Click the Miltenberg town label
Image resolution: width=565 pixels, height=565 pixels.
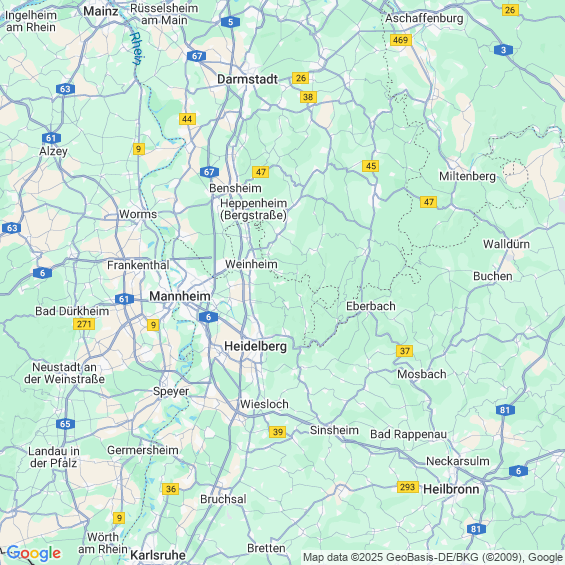tap(467, 176)
